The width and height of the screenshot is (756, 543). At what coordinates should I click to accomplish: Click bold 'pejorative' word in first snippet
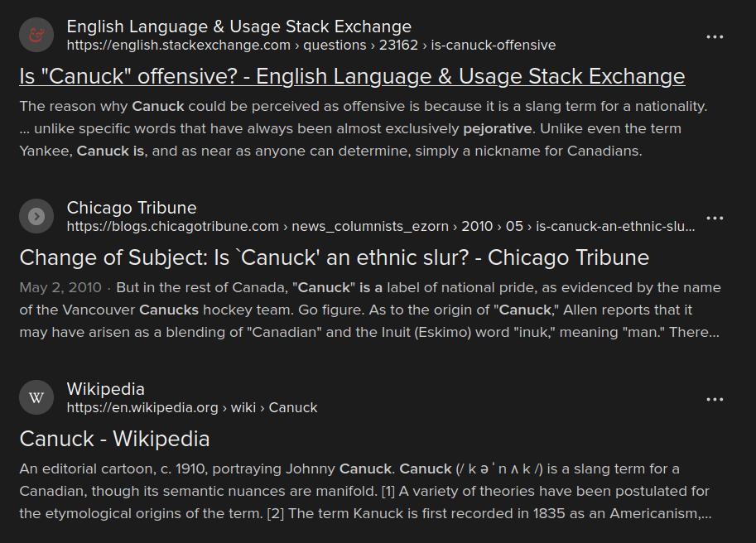[x=497, y=128]
